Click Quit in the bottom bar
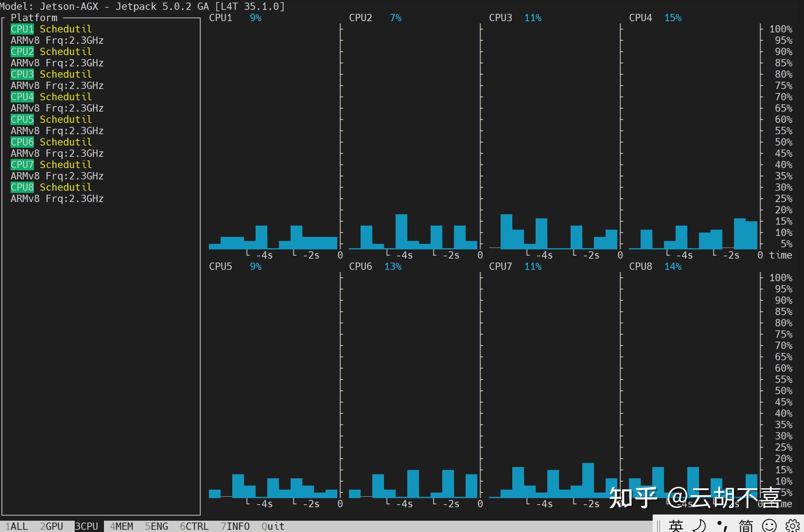 click(273, 526)
